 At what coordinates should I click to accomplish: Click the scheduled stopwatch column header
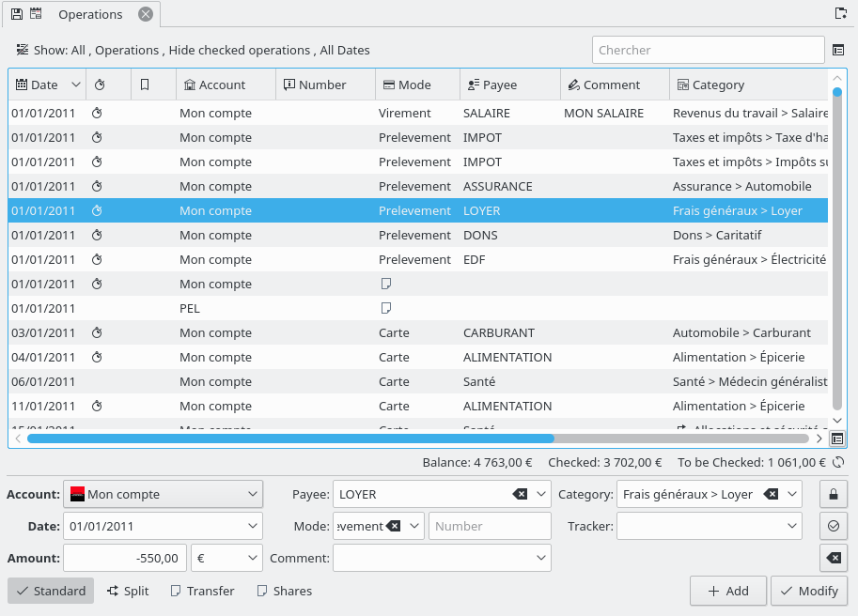(108, 85)
